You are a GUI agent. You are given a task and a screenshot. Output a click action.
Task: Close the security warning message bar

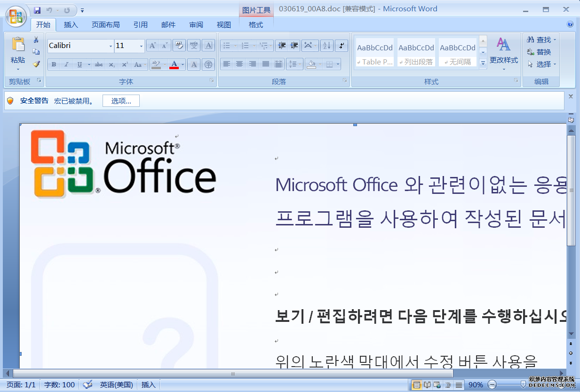(571, 96)
